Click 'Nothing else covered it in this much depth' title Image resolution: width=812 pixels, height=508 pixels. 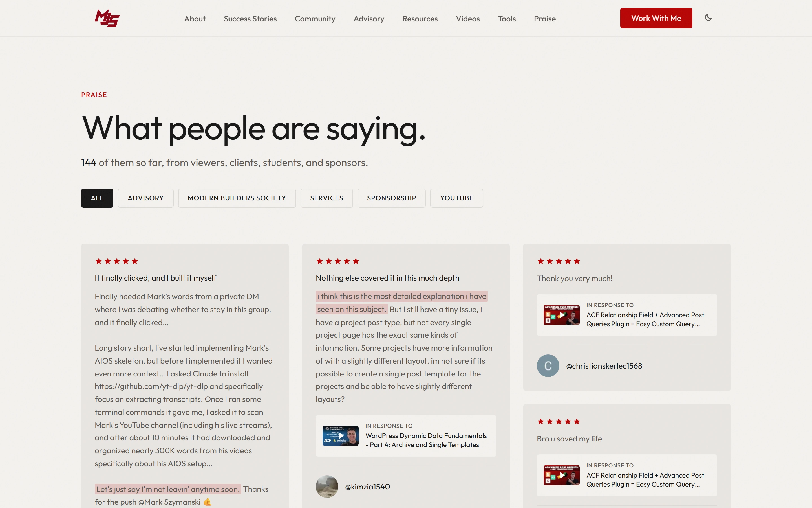(387, 278)
